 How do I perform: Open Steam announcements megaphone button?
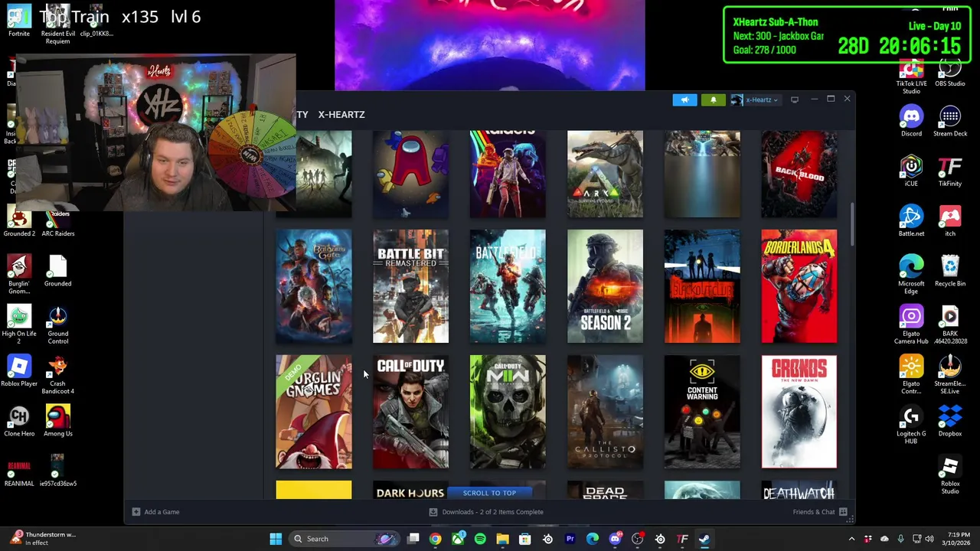684,99
